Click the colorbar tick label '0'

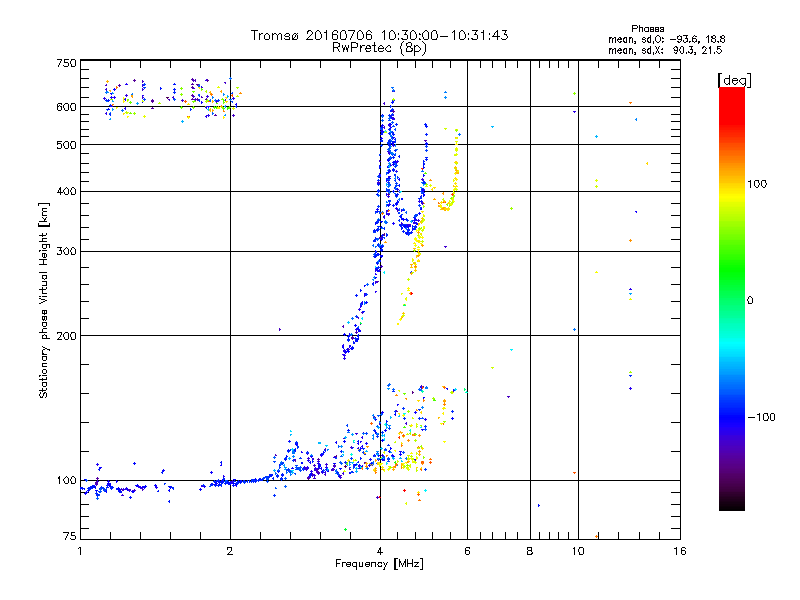coord(750,301)
